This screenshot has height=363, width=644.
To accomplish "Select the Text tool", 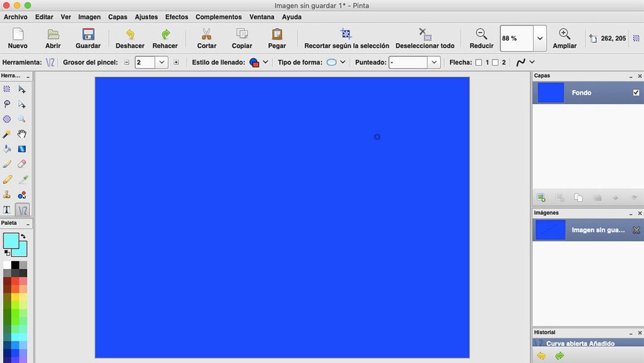I will (6, 209).
